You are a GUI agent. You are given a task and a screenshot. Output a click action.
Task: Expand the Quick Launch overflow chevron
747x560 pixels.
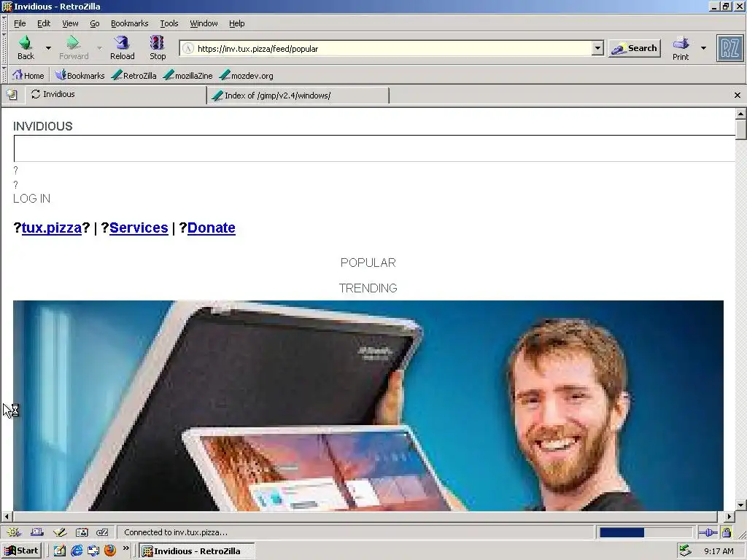125,548
